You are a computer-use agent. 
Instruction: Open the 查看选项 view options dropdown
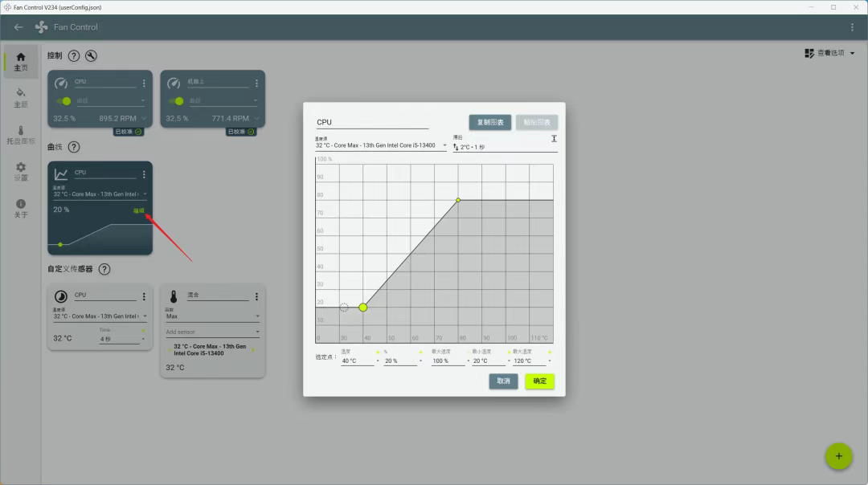tap(829, 53)
